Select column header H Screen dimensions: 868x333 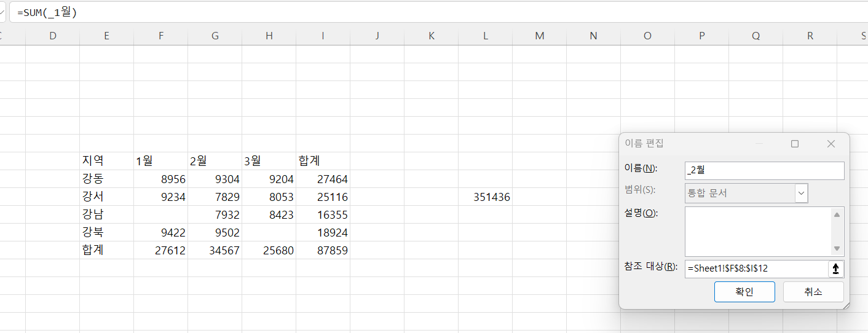[x=269, y=36]
